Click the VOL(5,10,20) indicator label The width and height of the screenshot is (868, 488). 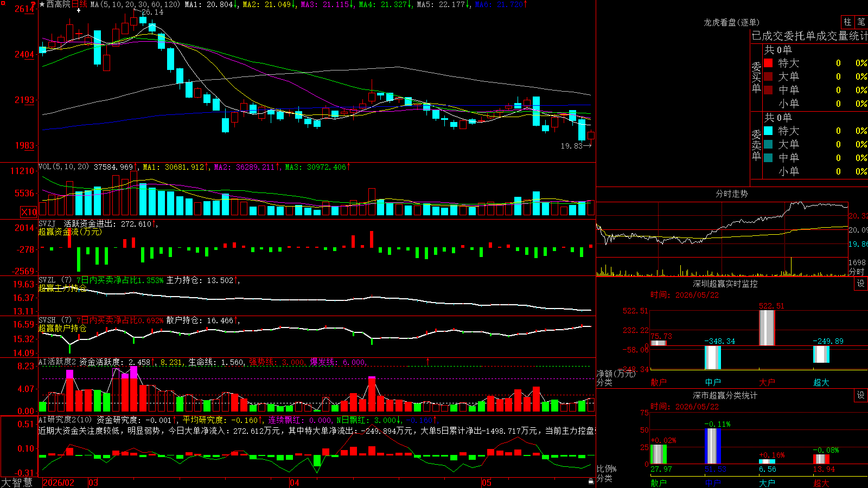[x=63, y=167]
